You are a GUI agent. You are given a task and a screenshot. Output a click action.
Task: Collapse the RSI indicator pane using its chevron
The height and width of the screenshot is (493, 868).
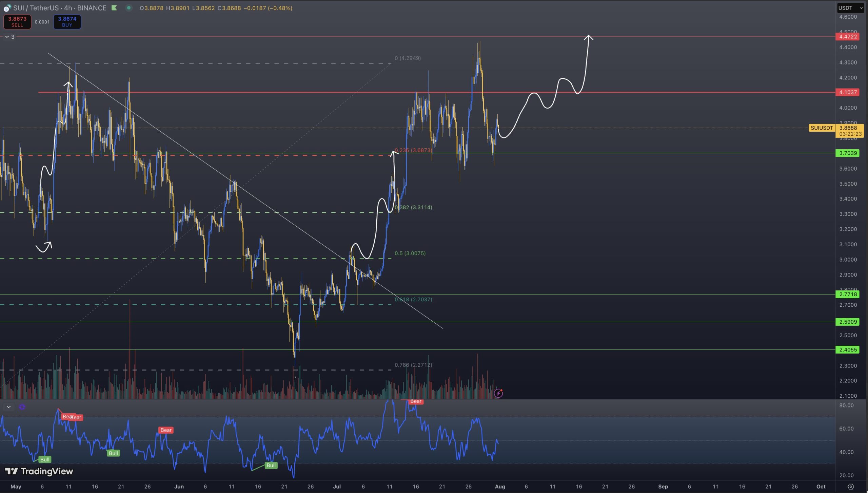tap(9, 406)
